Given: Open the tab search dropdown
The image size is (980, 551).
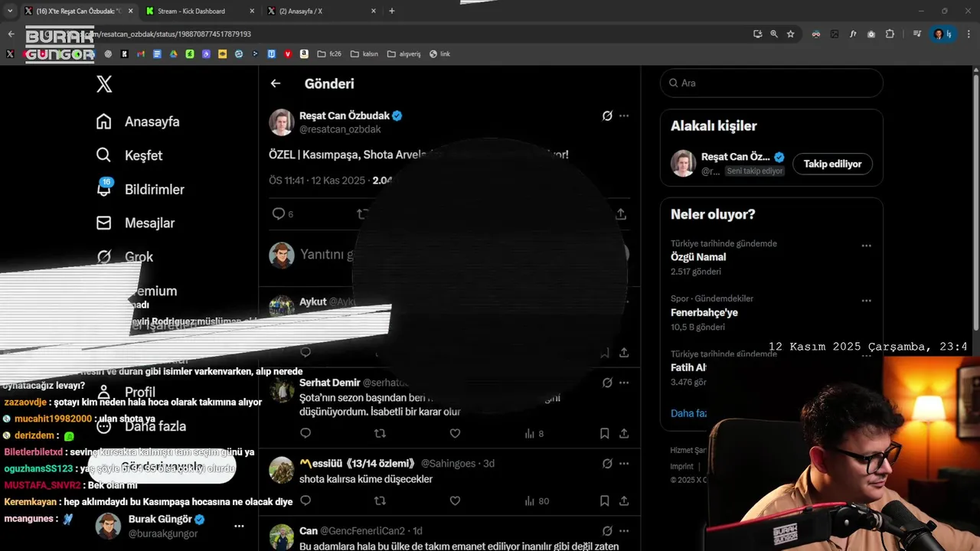Looking at the screenshot, I should 10,11.
